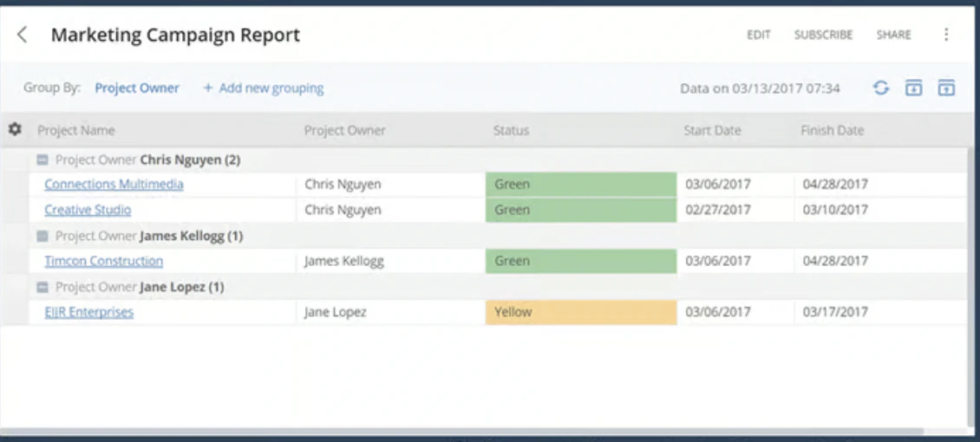980x442 pixels.
Task: Open the EJJR Enterprises project link
Action: (88, 312)
